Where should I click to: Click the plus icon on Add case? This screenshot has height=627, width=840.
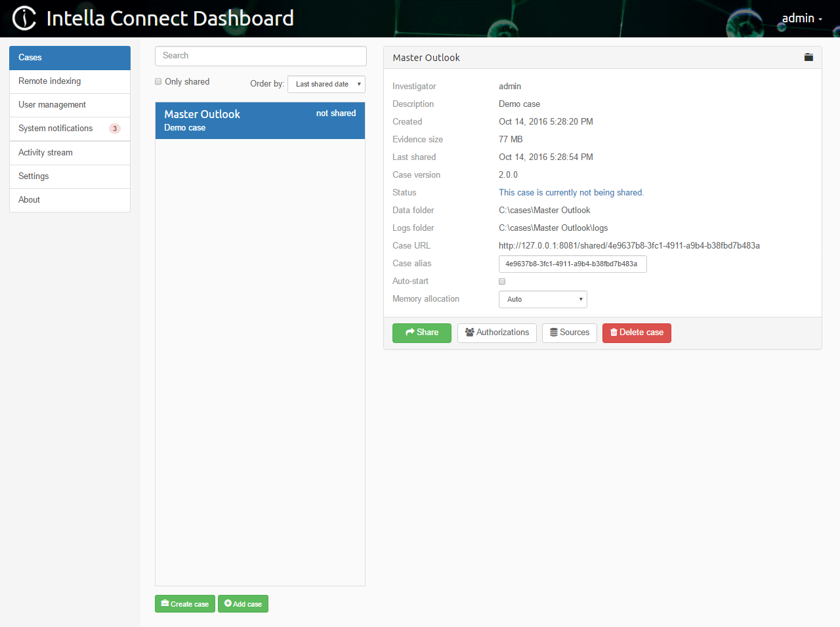pos(226,603)
